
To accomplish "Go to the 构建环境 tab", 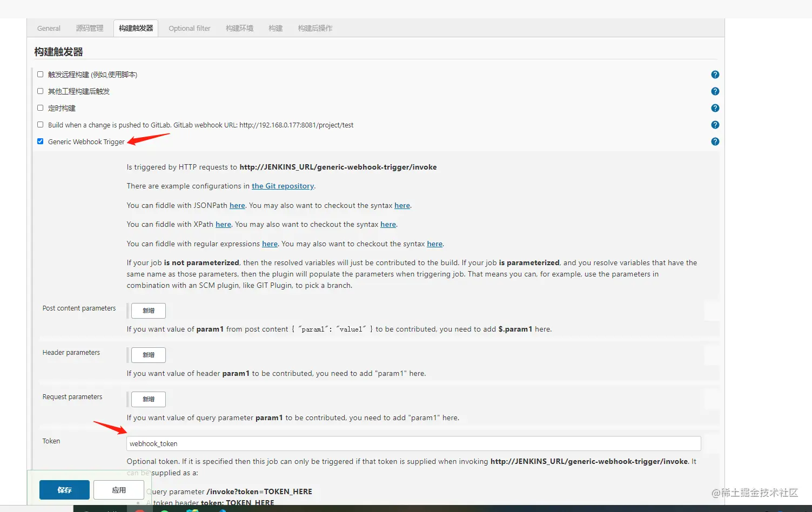I will click(x=239, y=28).
